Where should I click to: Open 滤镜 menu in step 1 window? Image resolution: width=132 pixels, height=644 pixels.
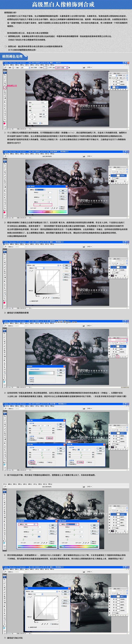(x=32, y=65)
